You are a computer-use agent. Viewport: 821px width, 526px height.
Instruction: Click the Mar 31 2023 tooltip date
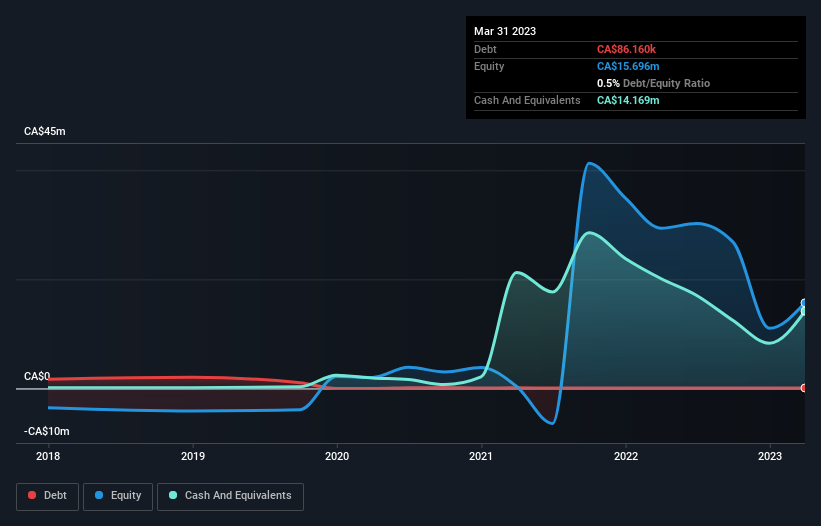[505, 31]
